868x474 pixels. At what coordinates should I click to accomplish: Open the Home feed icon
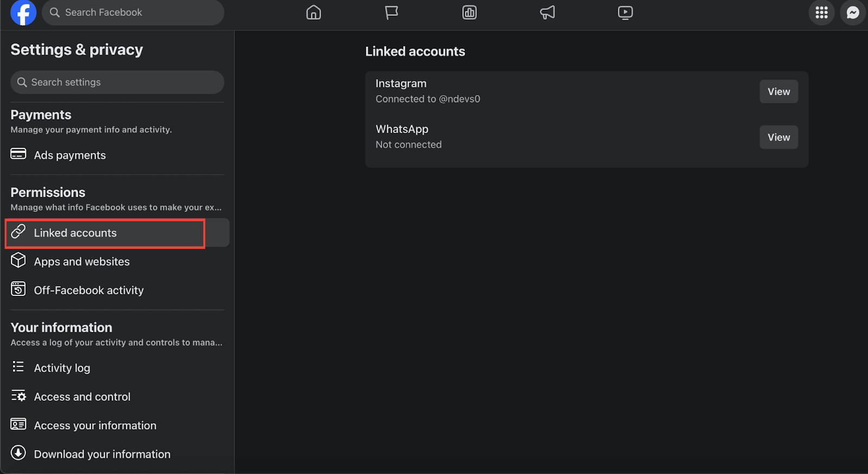314,12
